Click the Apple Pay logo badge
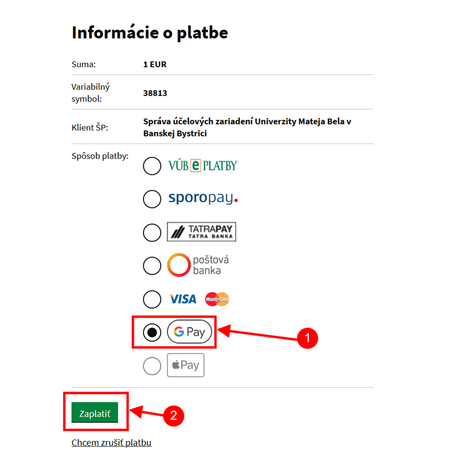 (x=186, y=365)
